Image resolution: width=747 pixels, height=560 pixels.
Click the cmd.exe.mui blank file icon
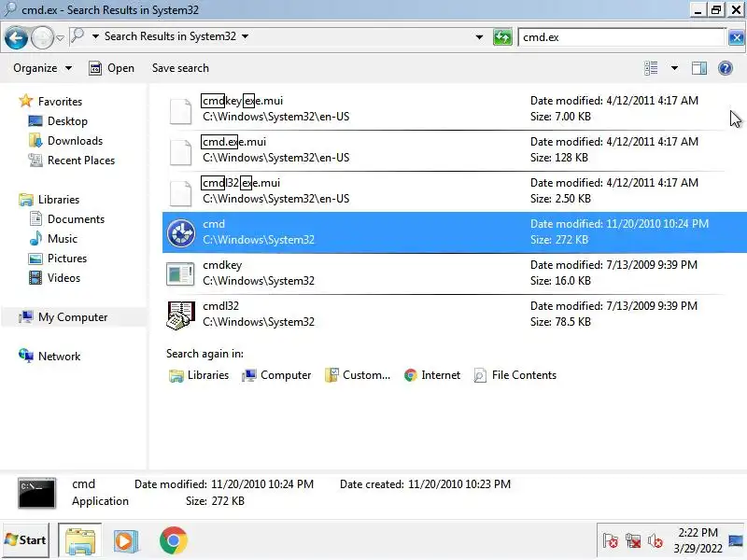[x=180, y=152]
